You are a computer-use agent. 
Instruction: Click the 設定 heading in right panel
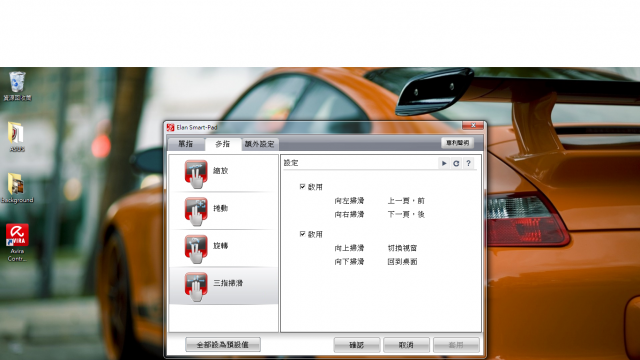[291, 163]
